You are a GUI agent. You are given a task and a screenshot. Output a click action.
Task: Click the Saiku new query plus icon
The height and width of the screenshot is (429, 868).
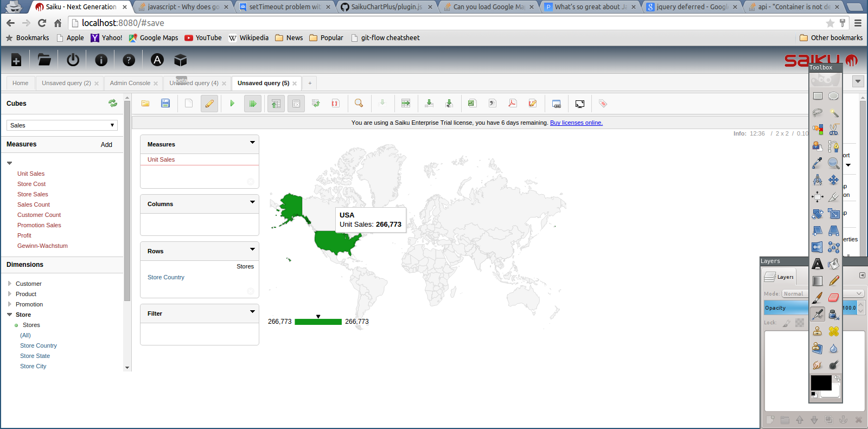coord(16,60)
